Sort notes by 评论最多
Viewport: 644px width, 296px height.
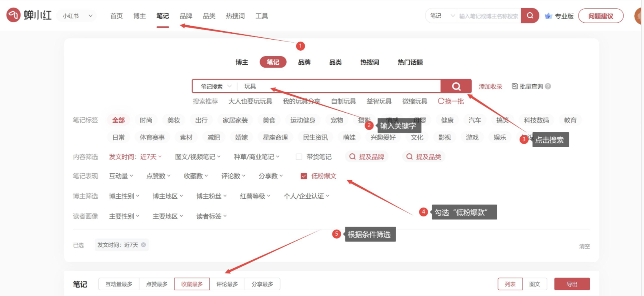227,284
